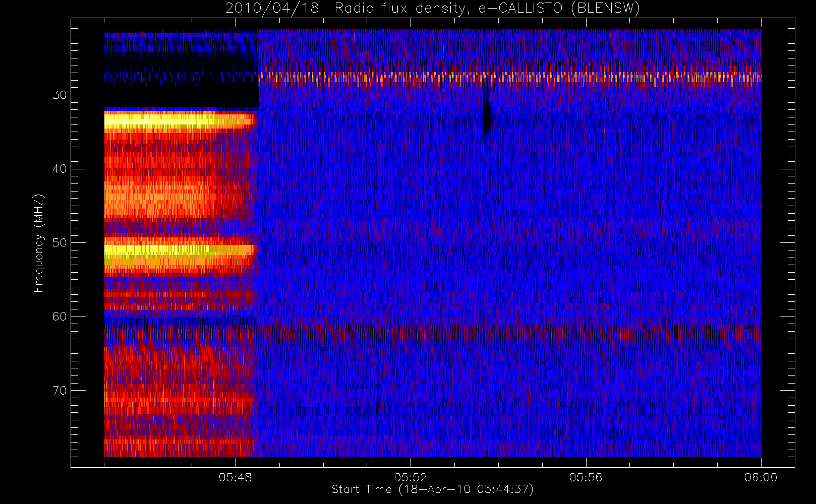
Task: Click the 05:52 time tick label
Action: click(411, 477)
